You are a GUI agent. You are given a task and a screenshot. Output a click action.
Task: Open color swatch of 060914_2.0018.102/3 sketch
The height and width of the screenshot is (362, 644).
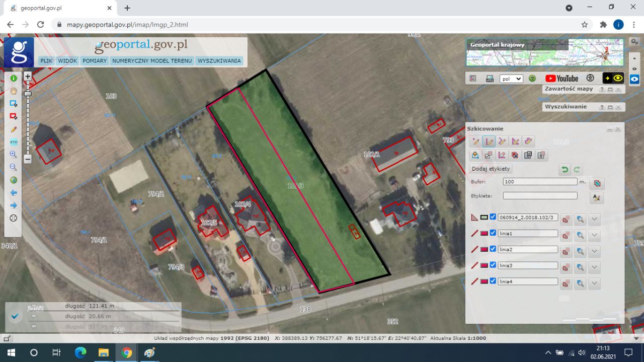(484, 218)
